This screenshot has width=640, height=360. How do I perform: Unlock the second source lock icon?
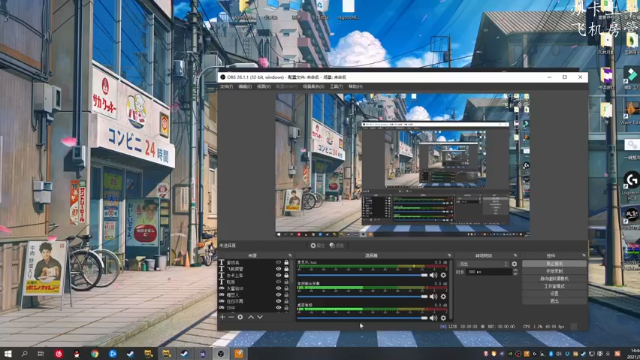pos(286,269)
